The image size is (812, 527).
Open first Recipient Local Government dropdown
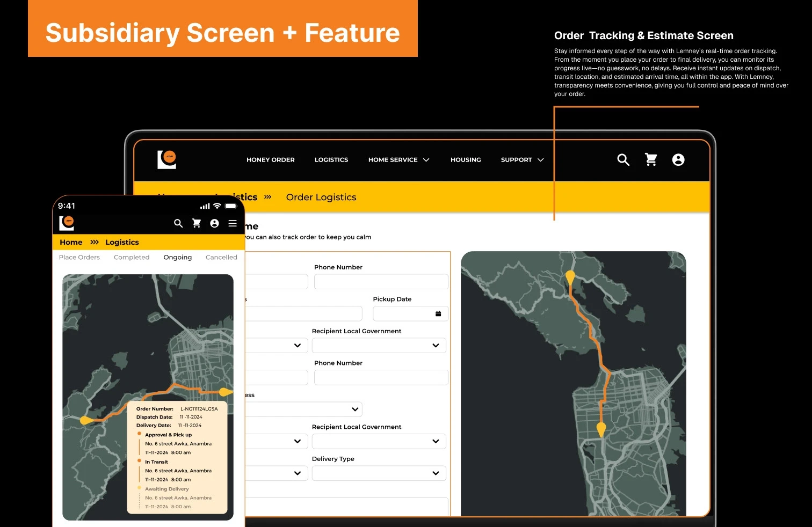[379, 345]
